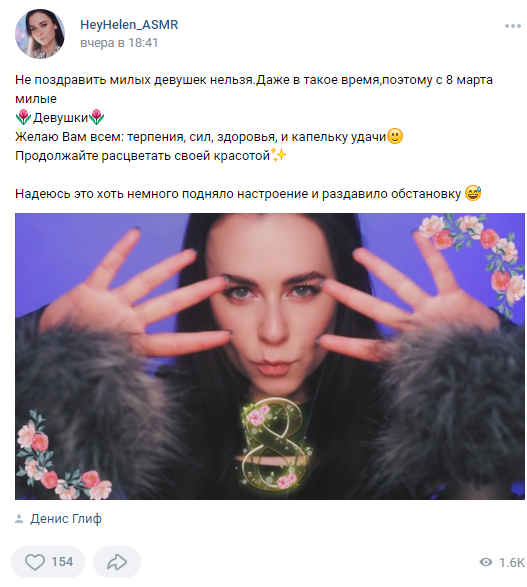Click the golden number 8 in the photo
527x587 pixels.
276,444
